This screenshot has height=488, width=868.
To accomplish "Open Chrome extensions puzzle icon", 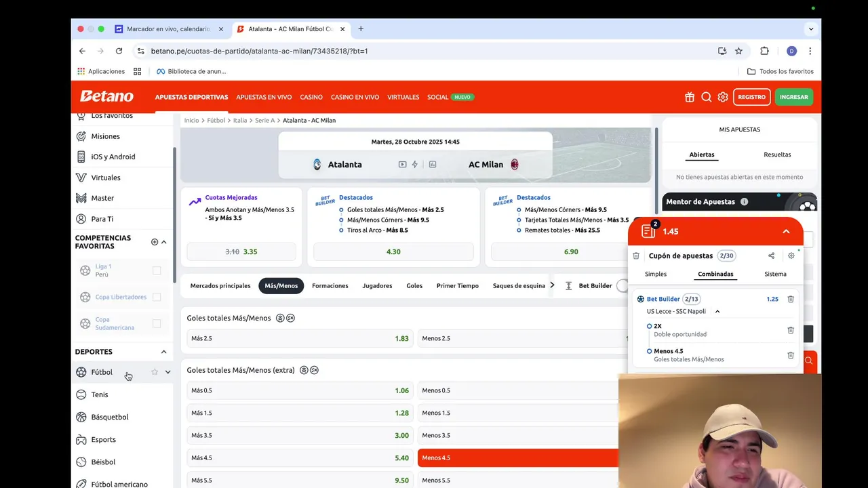I will 764,51.
